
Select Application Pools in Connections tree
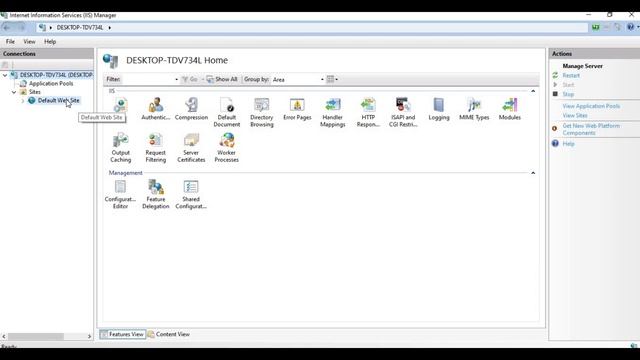(x=51, y=84)
